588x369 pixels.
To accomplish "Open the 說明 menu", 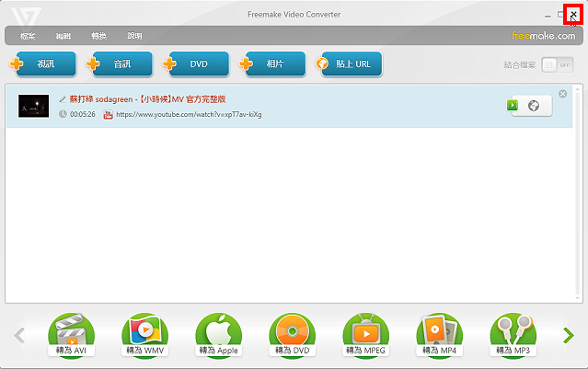I will 134,36.
